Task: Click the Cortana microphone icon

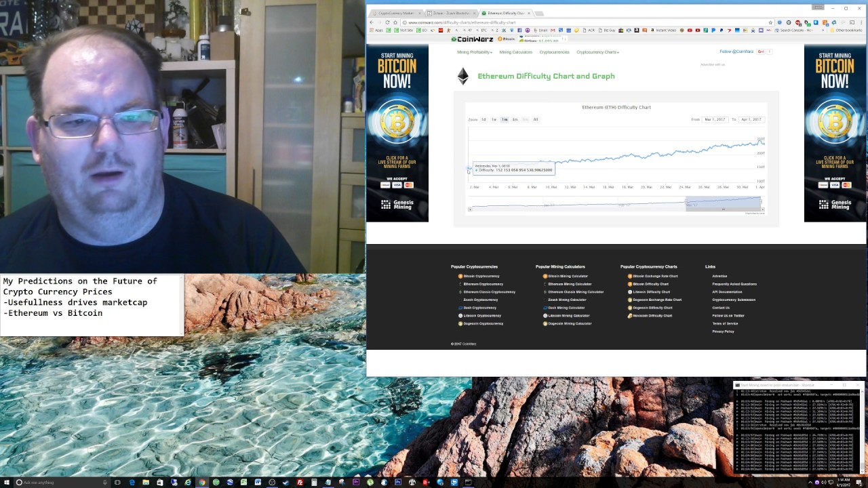Action: (x=104, y=482)
